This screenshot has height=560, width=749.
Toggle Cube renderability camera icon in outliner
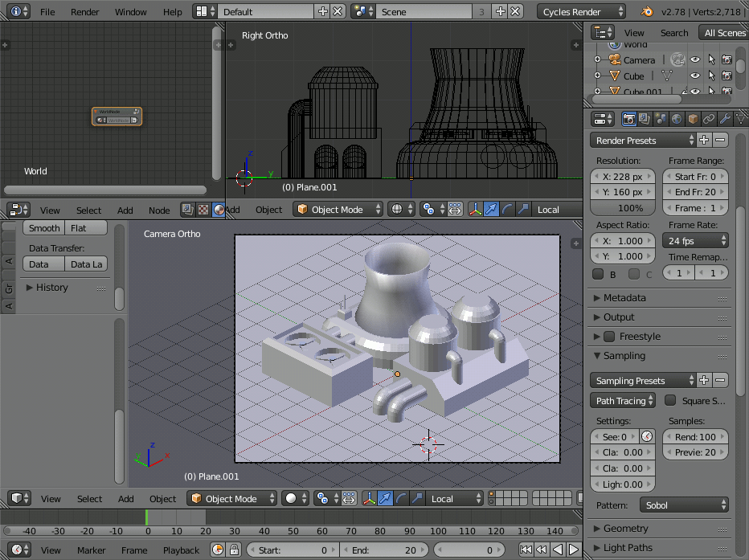(726, 76)
